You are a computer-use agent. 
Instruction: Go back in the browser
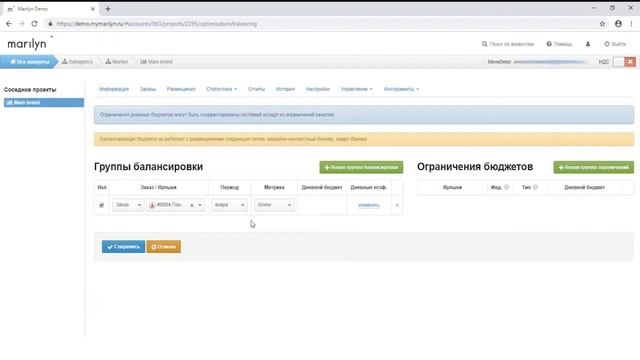[9, 24]
